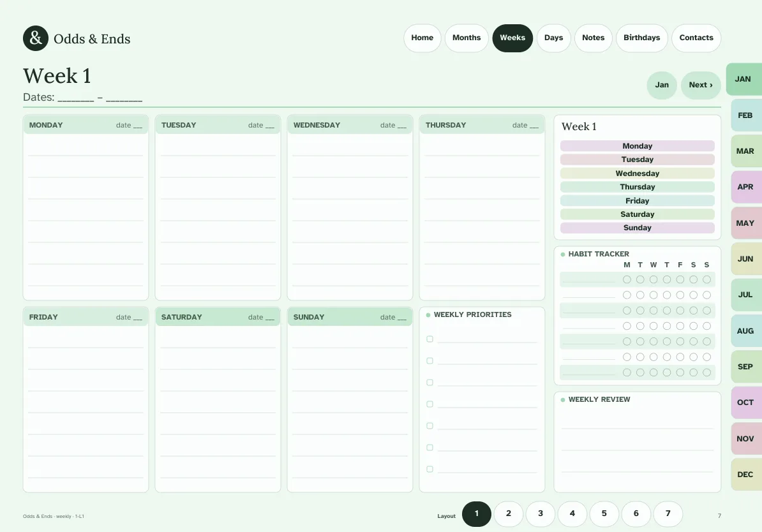Click the TUESDAY date field

coord(262,126)
